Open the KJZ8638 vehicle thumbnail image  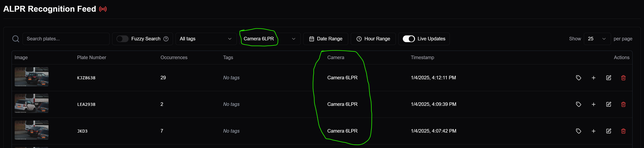coord(32,77)
